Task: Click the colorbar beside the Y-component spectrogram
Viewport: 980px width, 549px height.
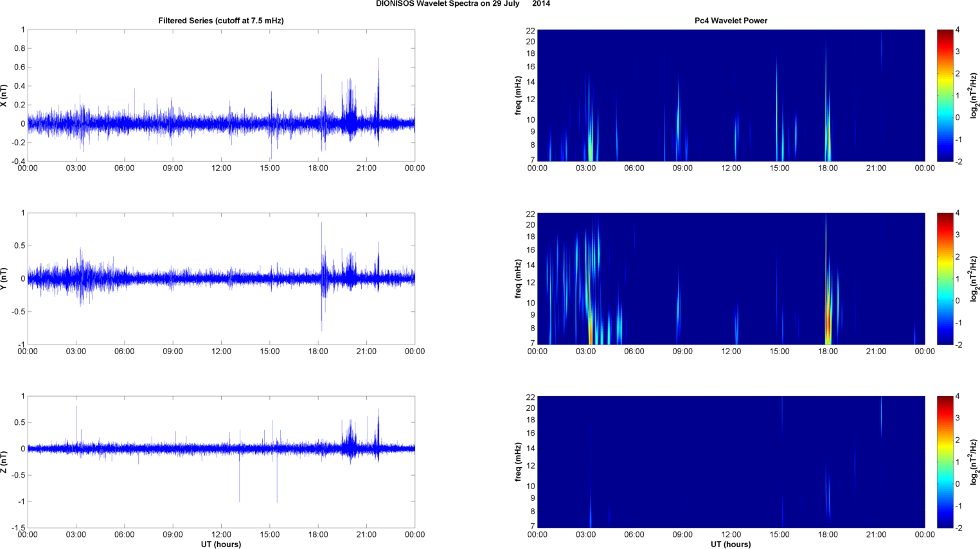Action: coord(945,278)
